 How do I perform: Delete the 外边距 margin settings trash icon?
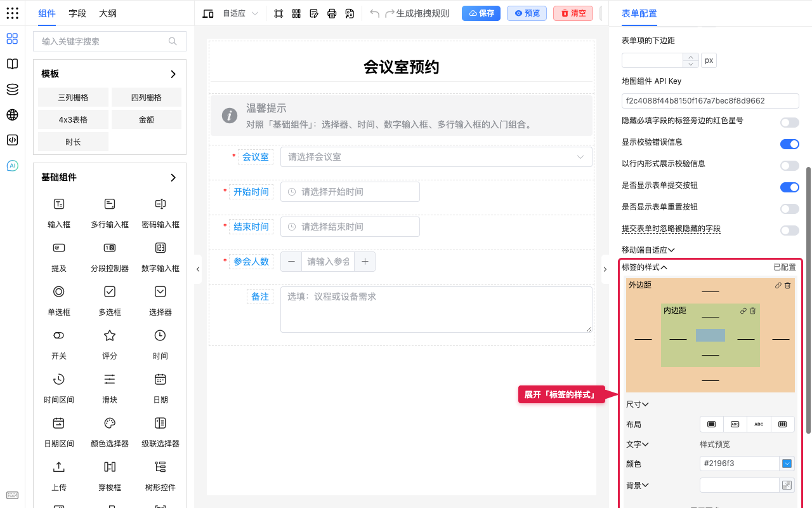pos(788,286)
